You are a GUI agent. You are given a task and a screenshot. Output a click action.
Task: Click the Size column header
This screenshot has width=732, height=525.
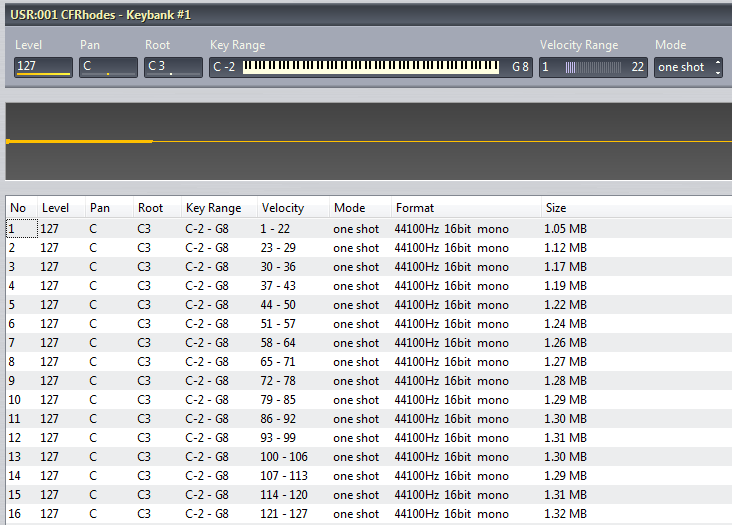[556, 208]
